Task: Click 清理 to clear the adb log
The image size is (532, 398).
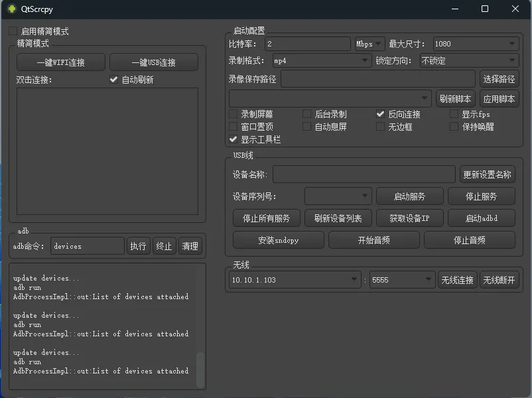Action: pos(191,246)
